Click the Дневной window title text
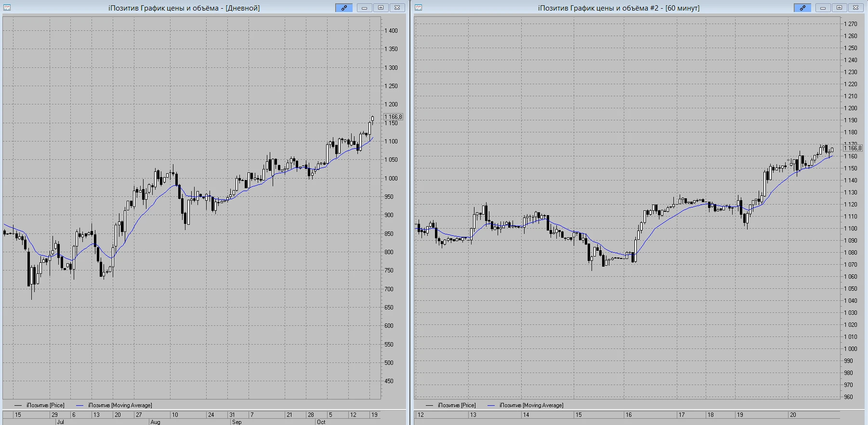The image size is (868, 425). [x=184, y=8]
